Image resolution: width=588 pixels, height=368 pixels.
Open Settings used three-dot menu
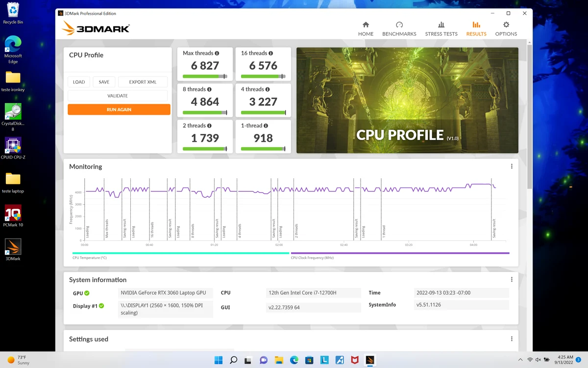[512, 339]
